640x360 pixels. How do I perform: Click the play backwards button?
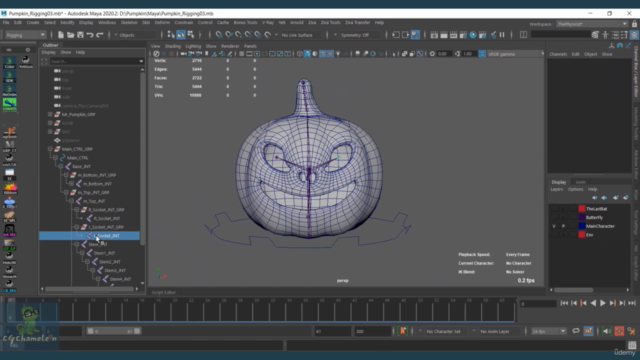tap(593, 303)
